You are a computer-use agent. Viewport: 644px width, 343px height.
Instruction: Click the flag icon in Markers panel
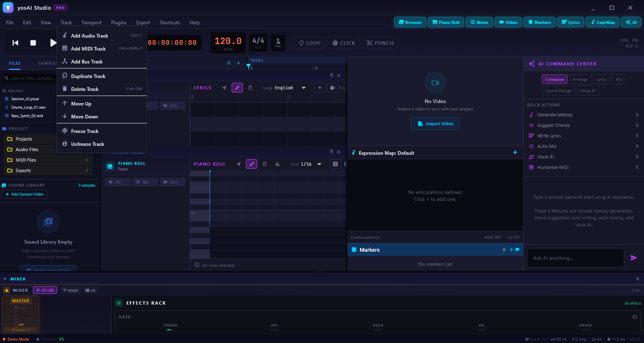click(518, 250)
